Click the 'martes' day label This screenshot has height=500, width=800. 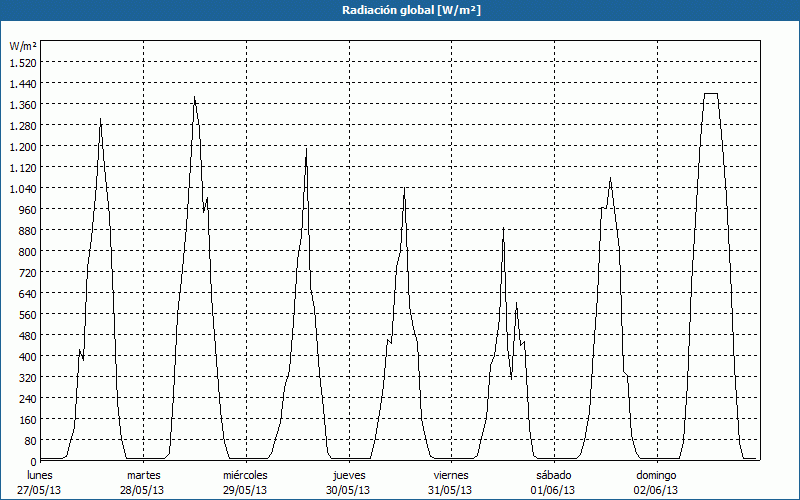point(144,475)
